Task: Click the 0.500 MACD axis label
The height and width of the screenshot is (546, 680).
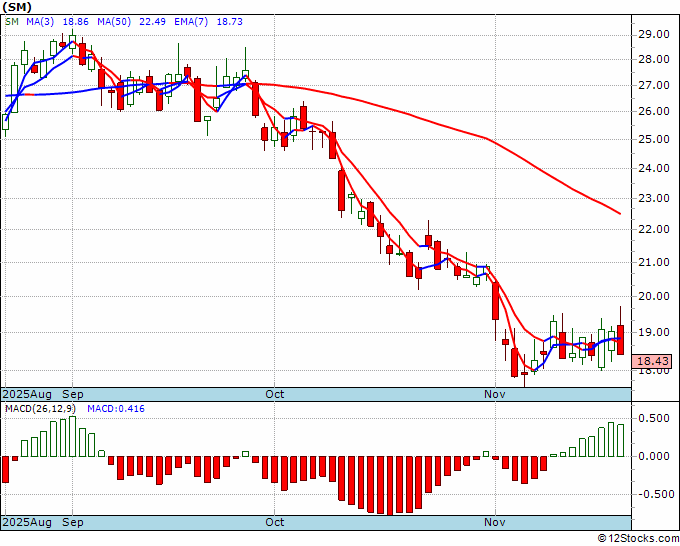Action: coord(656,418)
